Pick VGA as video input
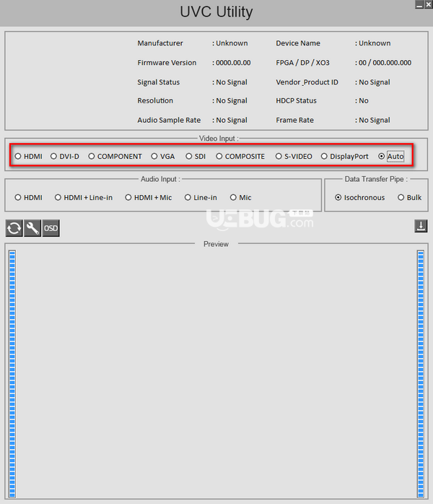Viewport: 433px width, 504px height. (163, 156)
